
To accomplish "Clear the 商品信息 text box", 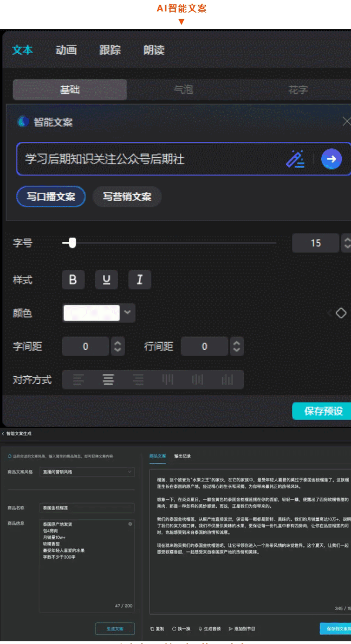I will [x=130, y=524].
